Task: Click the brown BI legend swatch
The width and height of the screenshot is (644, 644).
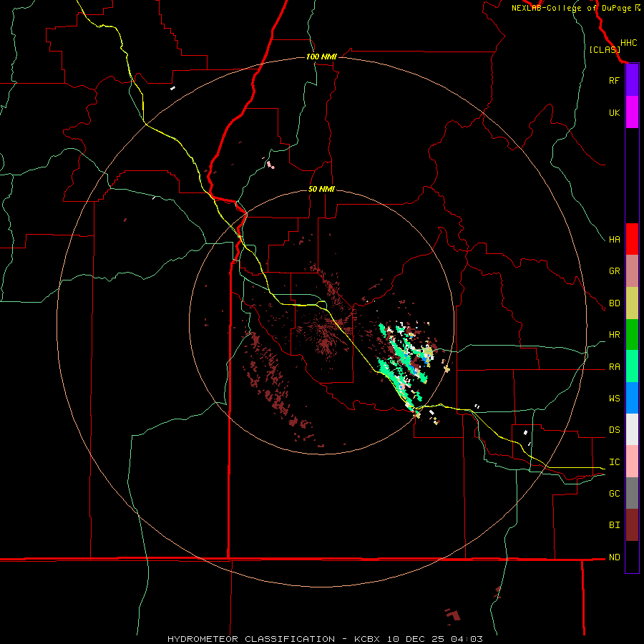Action: [x=632, y=525]
